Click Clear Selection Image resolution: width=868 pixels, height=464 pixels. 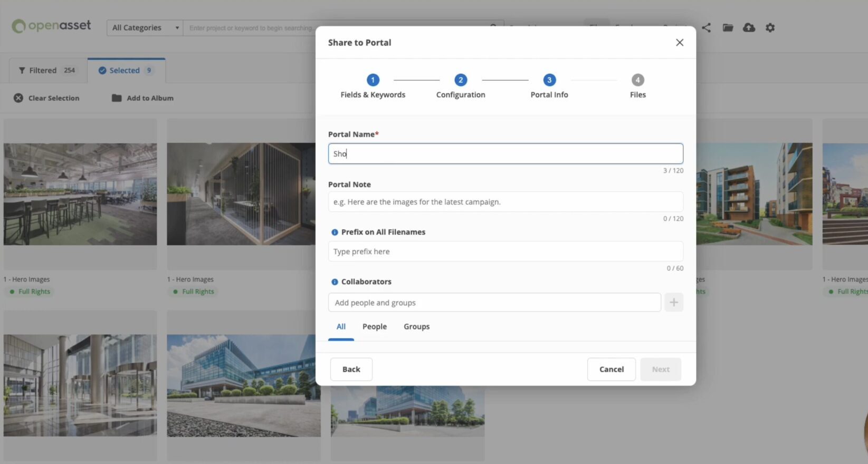[x=46, y=98]
